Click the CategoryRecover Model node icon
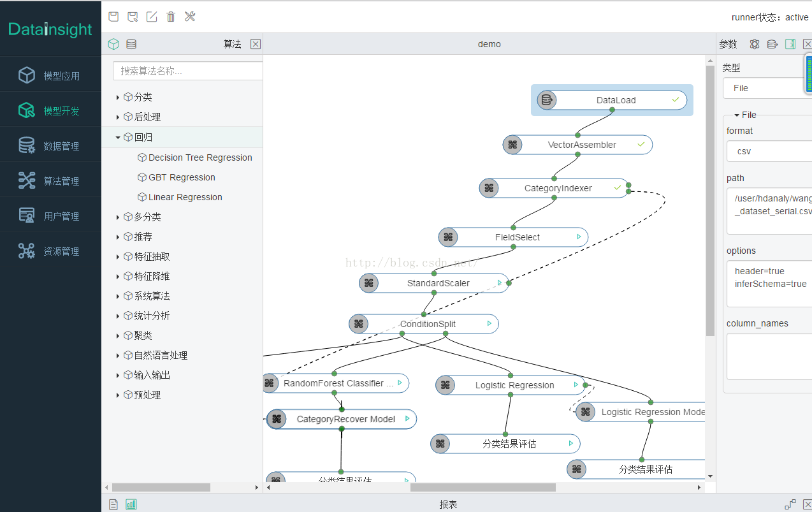This screenshot has width=812, height=512. click(x=276, y=419)
